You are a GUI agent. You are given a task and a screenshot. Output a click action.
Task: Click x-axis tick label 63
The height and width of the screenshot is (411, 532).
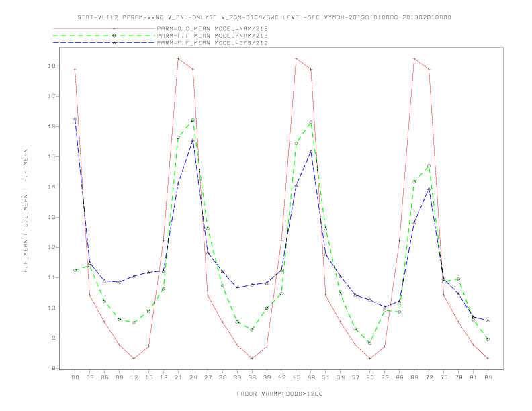point(385,377)
